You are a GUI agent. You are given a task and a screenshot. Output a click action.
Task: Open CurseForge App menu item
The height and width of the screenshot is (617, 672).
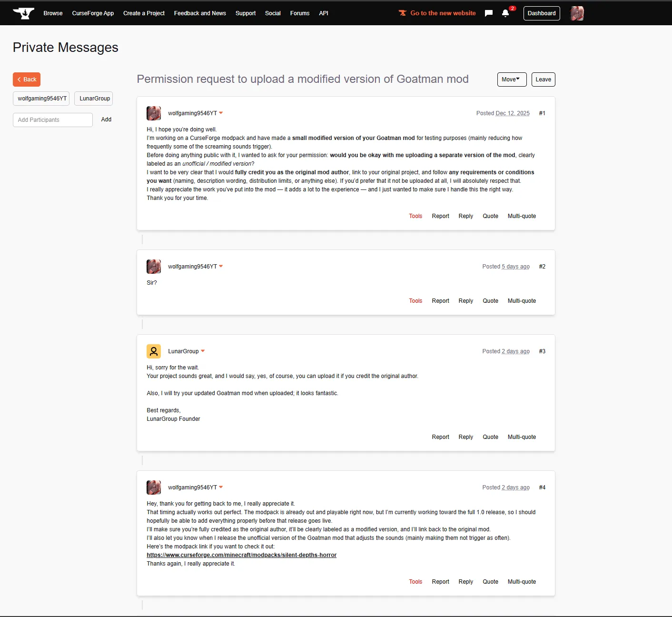[x=93, y=13]
